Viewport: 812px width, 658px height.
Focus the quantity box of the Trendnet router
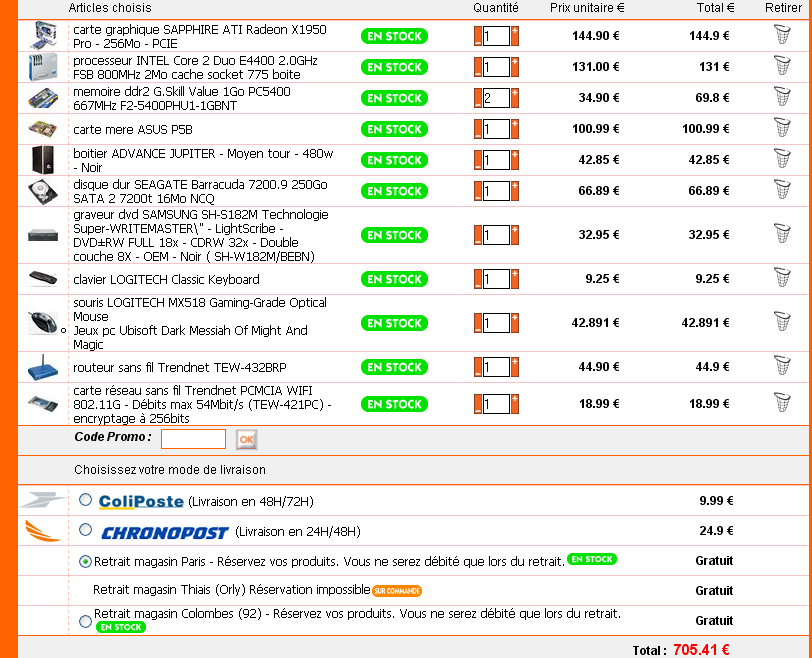(x=496, y=368)
